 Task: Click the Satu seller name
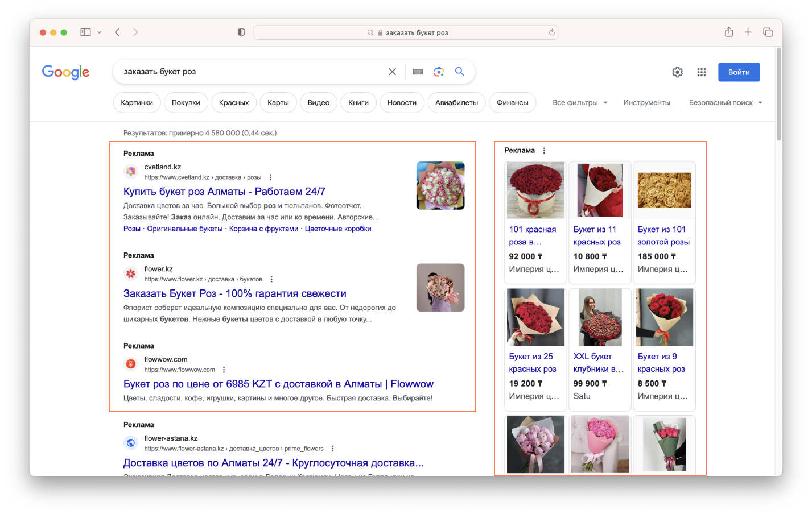582,396
